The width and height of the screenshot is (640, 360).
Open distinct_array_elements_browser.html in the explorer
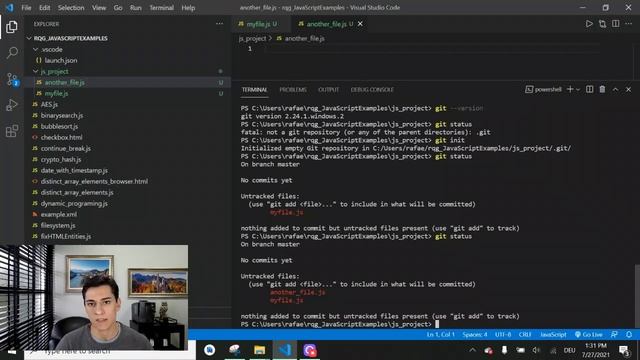click(x=94, y=182)
